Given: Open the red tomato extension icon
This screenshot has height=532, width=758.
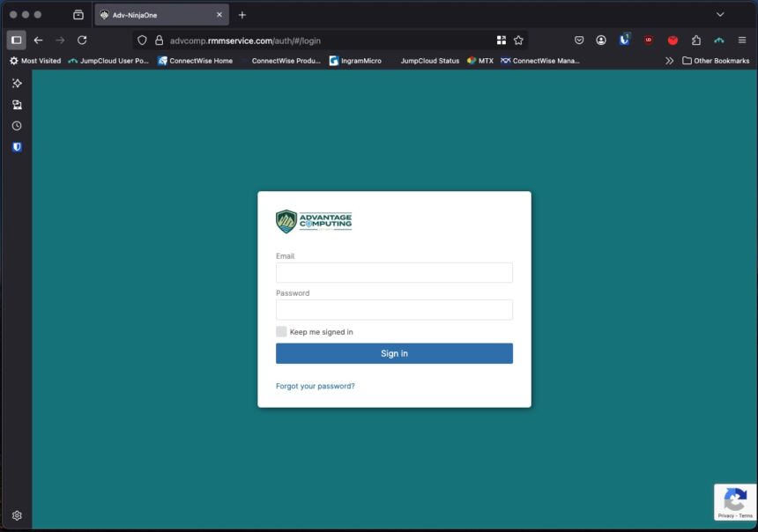Looking at the screenshot, I should (673, 41).
